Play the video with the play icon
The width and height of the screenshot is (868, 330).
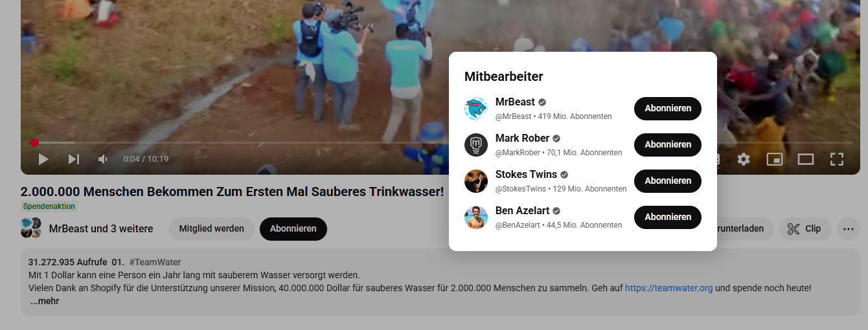pos(43,159)
